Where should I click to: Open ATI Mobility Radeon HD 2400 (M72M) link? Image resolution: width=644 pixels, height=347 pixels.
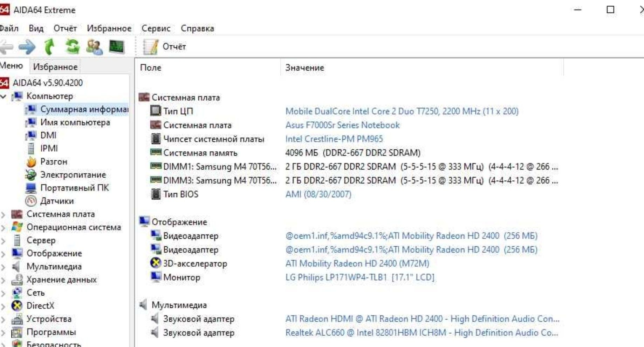click(x=357, y=263)
